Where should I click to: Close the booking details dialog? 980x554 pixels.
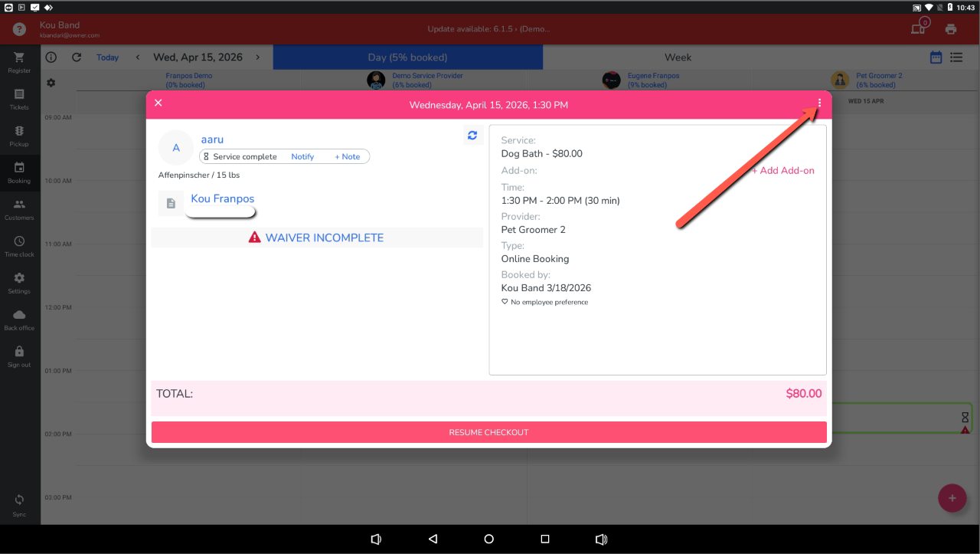158,103
